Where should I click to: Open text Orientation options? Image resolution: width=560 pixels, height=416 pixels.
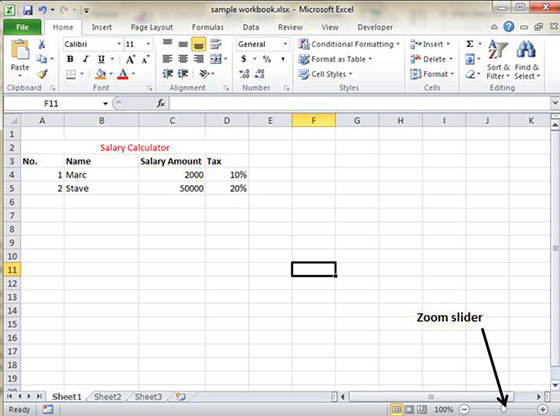click(204, 74)
